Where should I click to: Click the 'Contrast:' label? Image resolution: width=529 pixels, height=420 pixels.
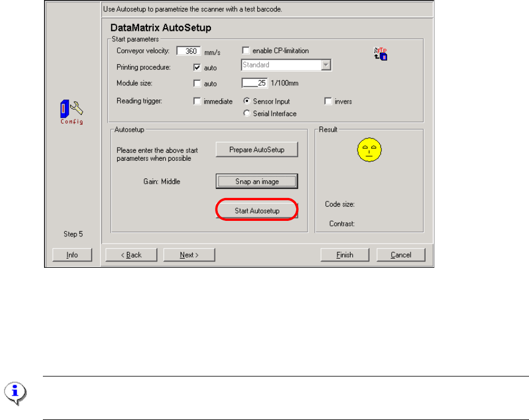(x=342, y=224)
